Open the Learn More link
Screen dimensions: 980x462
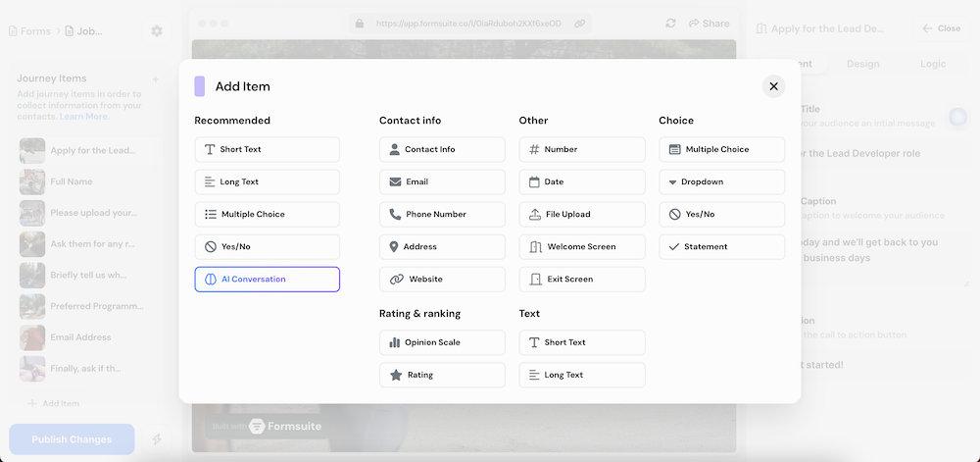84,117
